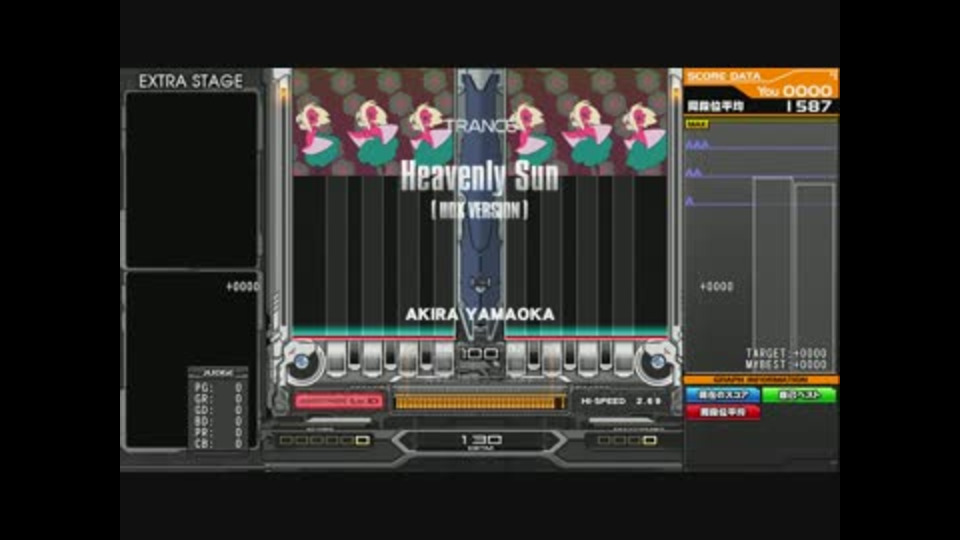Click the JUDGE panel header
Image resolution: width=960 pixels, height=540 pixels.
click(218, 373)
